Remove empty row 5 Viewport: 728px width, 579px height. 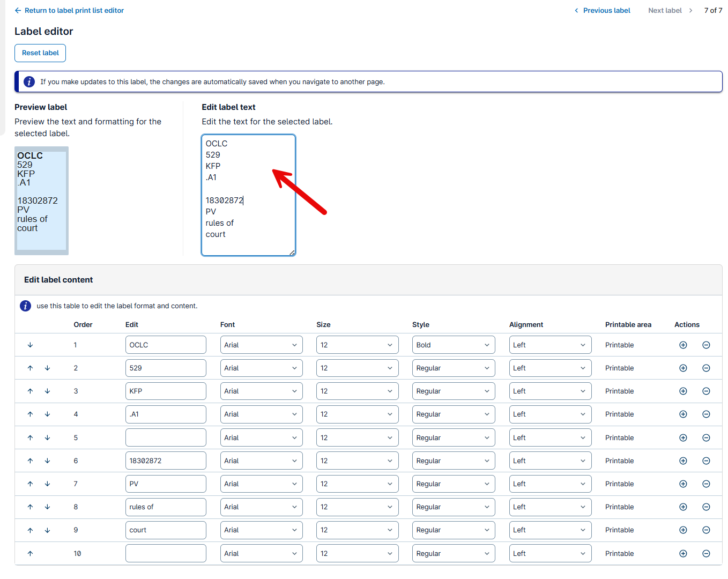pyautogui.click(x=706, y=438)
